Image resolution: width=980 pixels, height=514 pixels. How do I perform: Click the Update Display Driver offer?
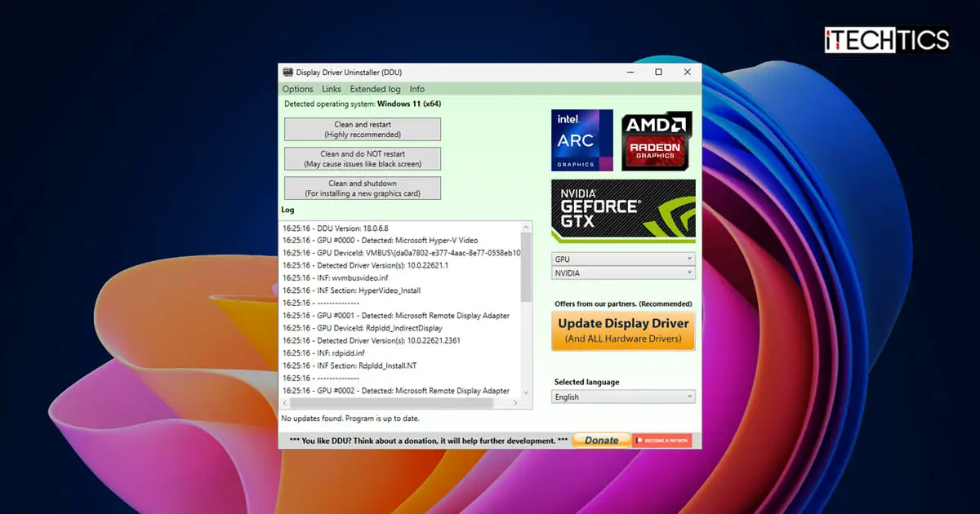pyautogui.click(x=623, y=329)
